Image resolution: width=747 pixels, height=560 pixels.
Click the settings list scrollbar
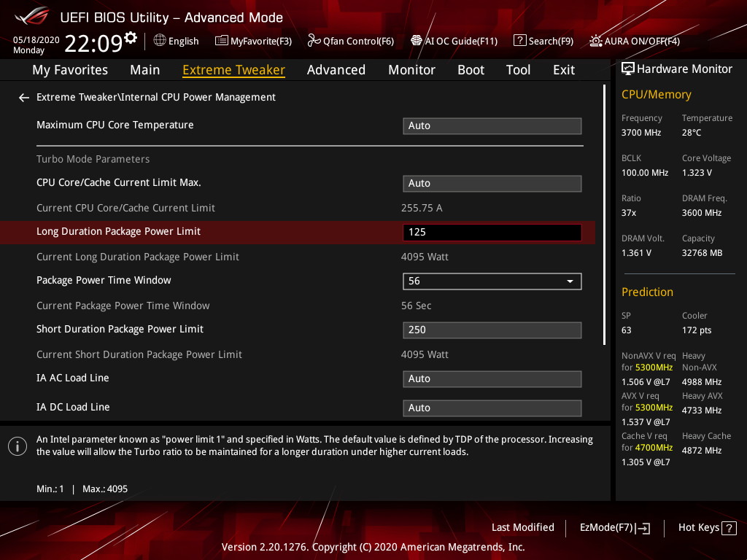[604, 214]
